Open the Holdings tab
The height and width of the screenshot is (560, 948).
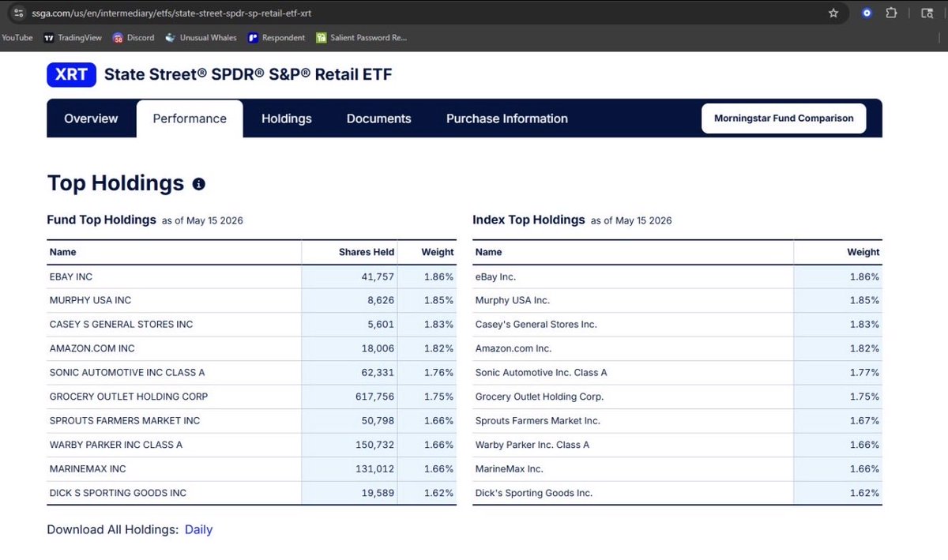pos(287,118)
